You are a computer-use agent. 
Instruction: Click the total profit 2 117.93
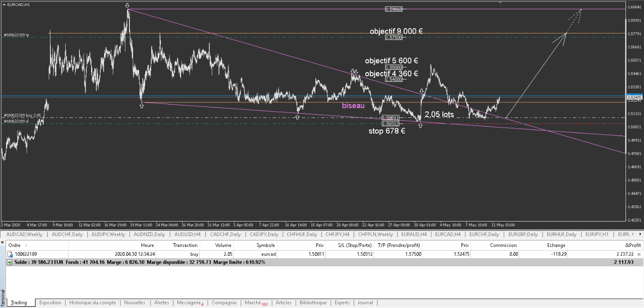click(x=624, y=262)
